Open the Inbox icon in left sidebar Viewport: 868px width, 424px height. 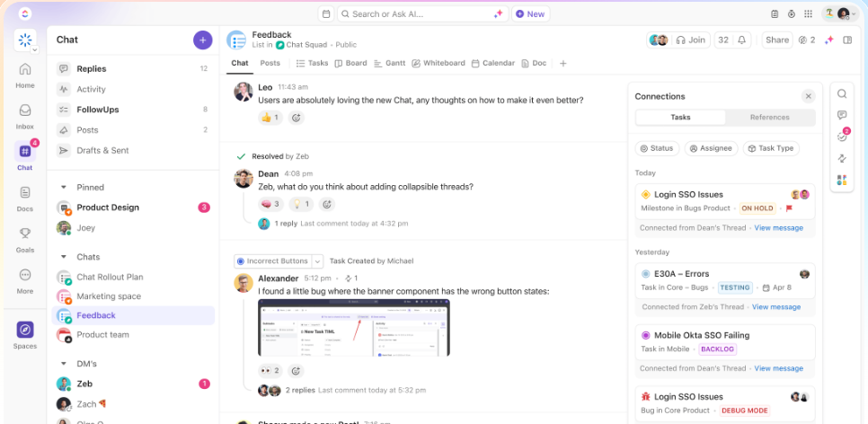(25, 110)
